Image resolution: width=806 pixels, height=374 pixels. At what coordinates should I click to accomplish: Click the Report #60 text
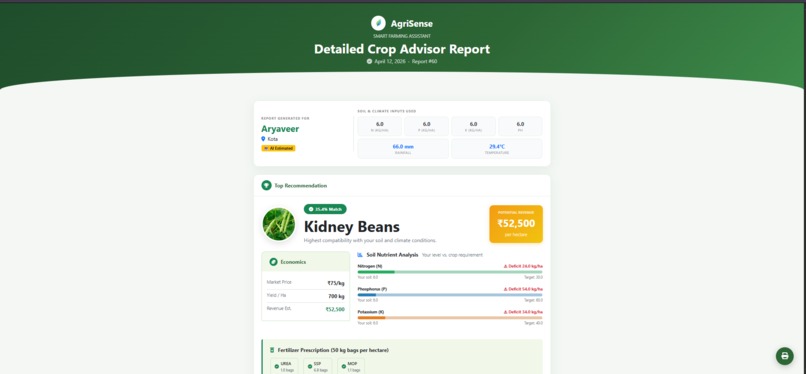pos(425,61)
